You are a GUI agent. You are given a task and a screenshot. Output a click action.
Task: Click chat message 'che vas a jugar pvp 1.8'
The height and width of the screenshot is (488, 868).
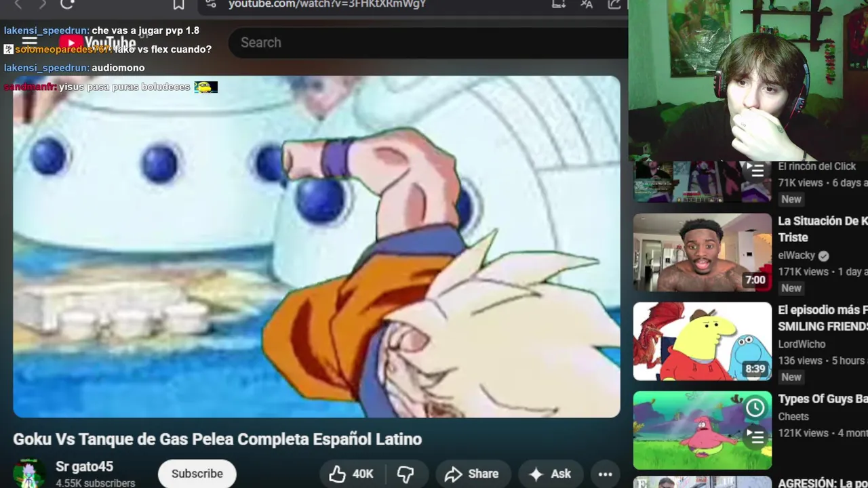(x=145, y=30)
